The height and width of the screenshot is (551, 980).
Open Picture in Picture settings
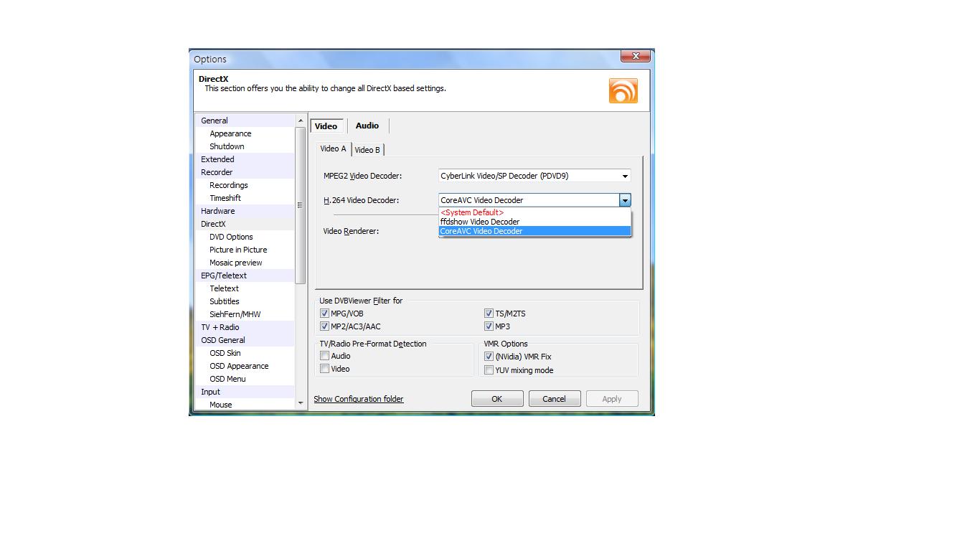tap(238, 250)
